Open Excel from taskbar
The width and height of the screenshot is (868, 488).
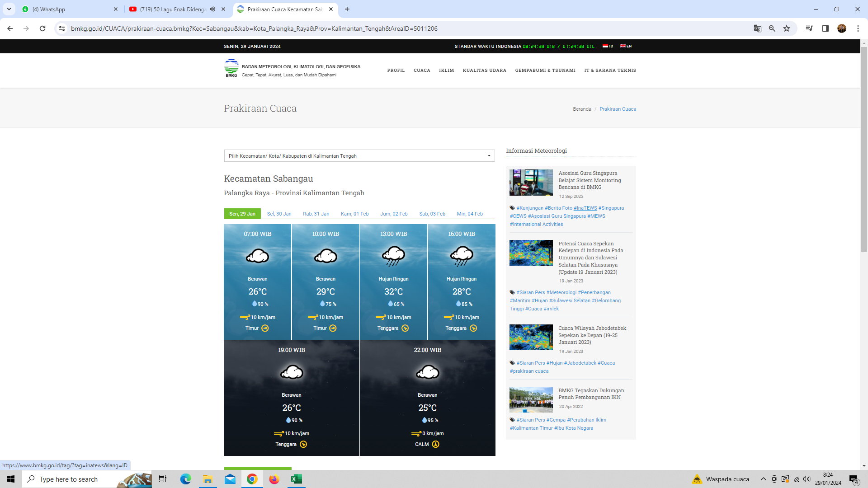297,479
